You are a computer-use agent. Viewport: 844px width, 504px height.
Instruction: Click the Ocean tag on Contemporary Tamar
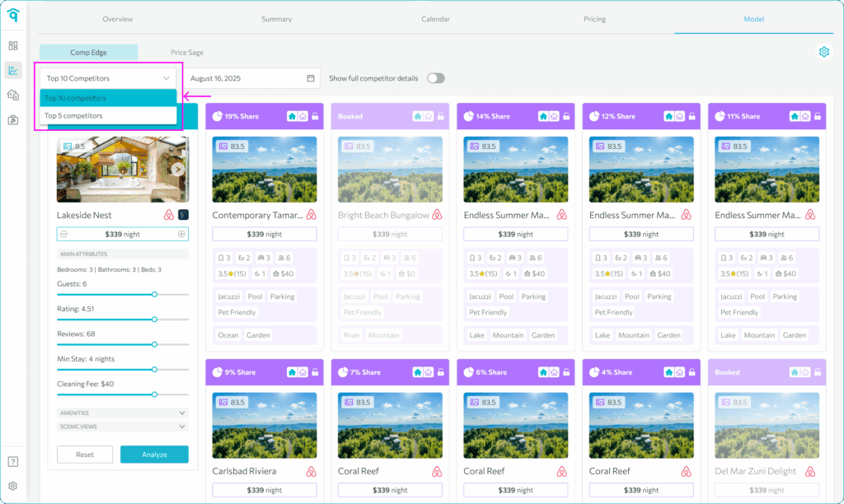click(228, 335)
